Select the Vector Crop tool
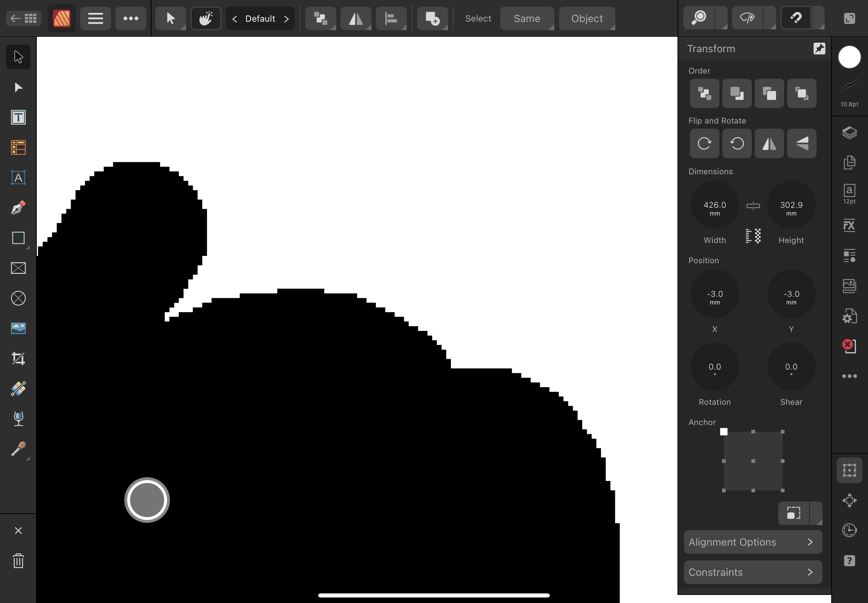The height and width of the screenshot is (603, 868). point(18,358)
